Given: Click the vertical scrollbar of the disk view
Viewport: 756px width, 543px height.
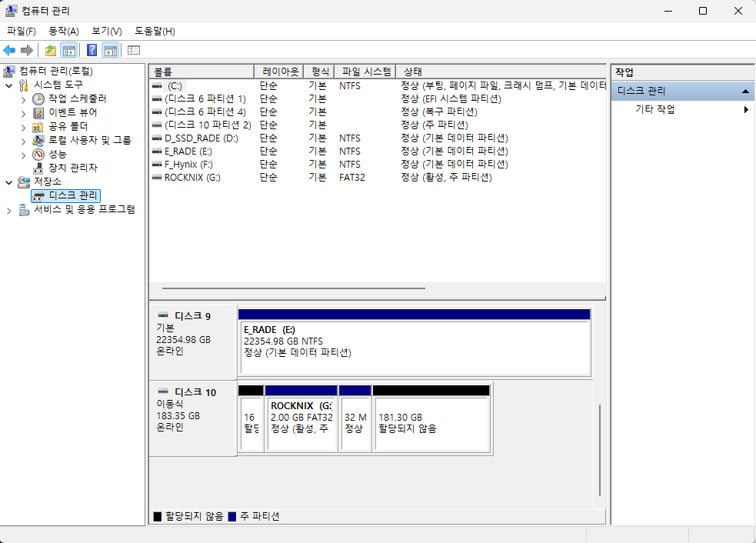Looking at the screenshot, I should pos(600,451).
